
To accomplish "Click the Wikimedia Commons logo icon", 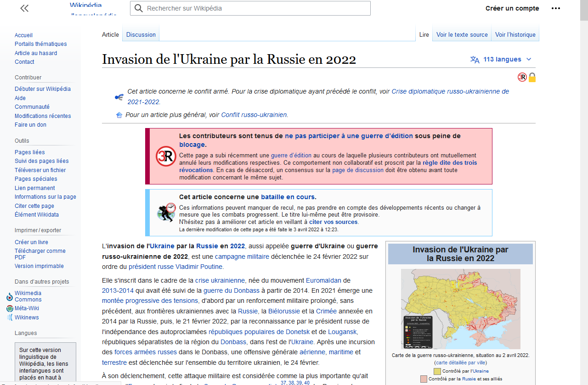I will pos(10,296).
